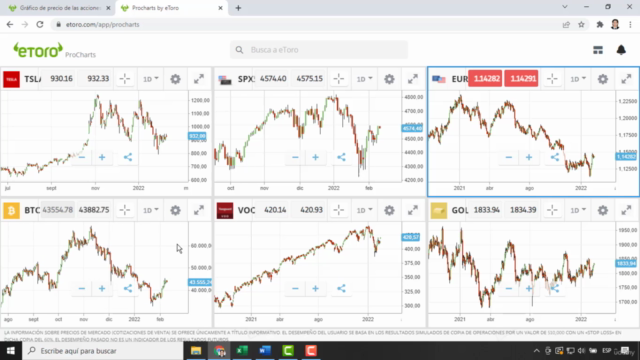This screenshot has height=360, width=640.
Task: Zoom out the BTC chart
Action: pos(82,289)
